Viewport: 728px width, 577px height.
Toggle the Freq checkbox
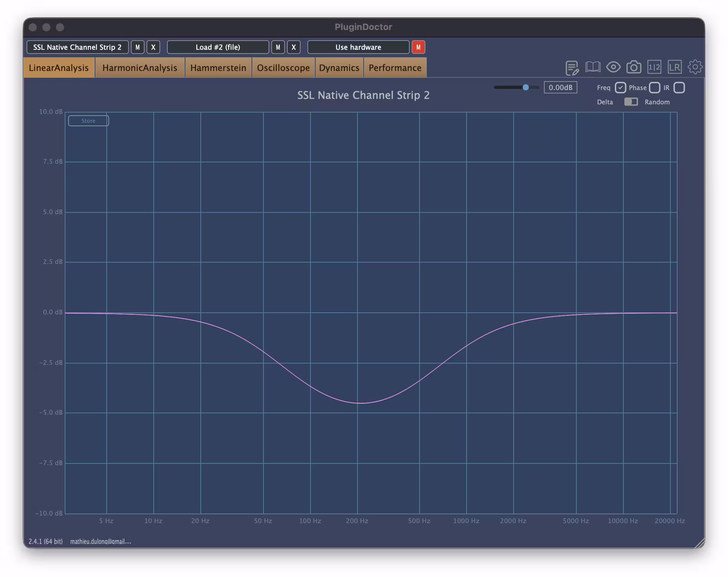click(x=620, y=88)
